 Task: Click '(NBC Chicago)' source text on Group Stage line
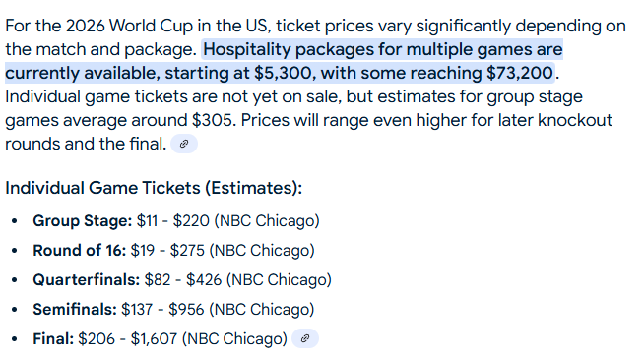267,221
